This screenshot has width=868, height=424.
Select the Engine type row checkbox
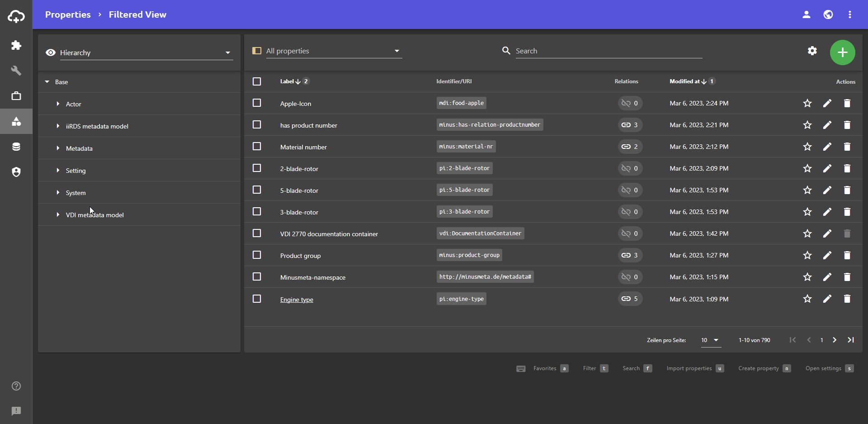(x=257, y=299)
